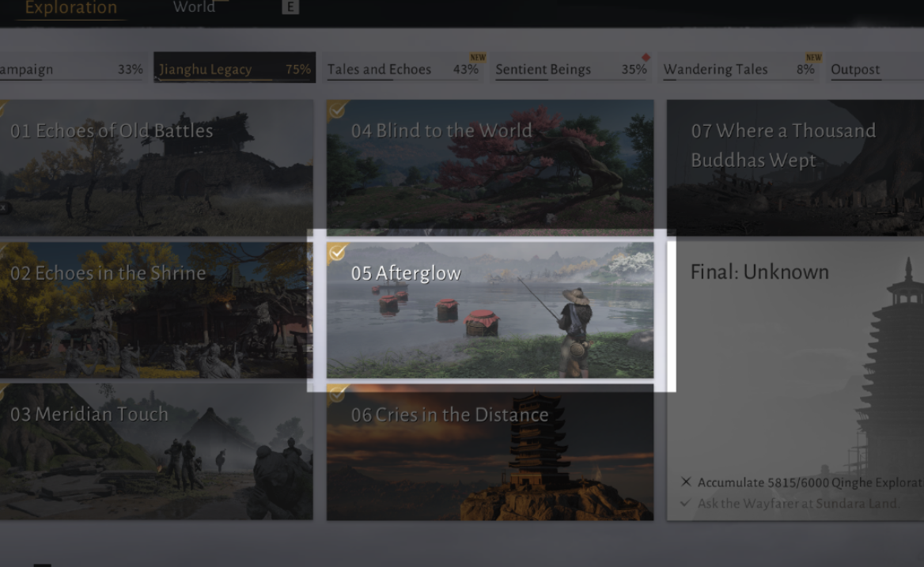The width and height of the screenshot is (924, 567).
Task: Open 06 Cries in the Distance card
Action: coord(490,452)
